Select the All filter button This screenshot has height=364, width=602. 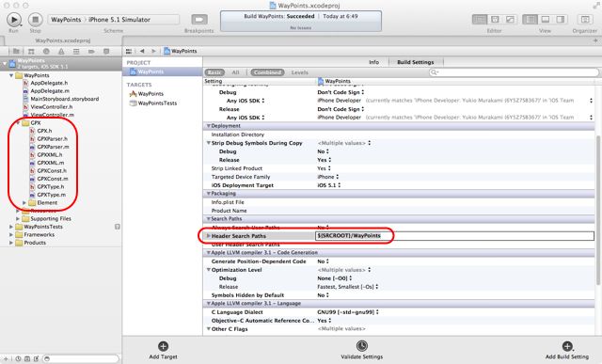pos(235,72)
